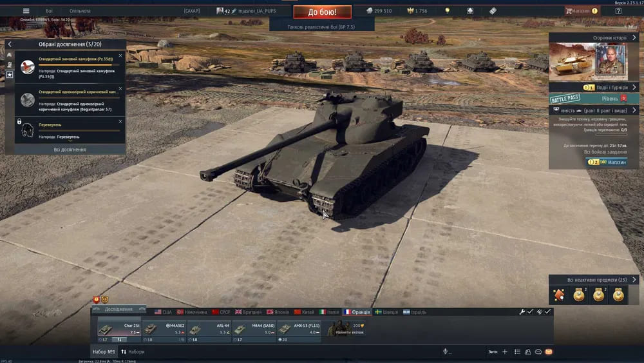Toggle the microphone icon in bottom bar
644x363 pixels.
pos(444,351)
